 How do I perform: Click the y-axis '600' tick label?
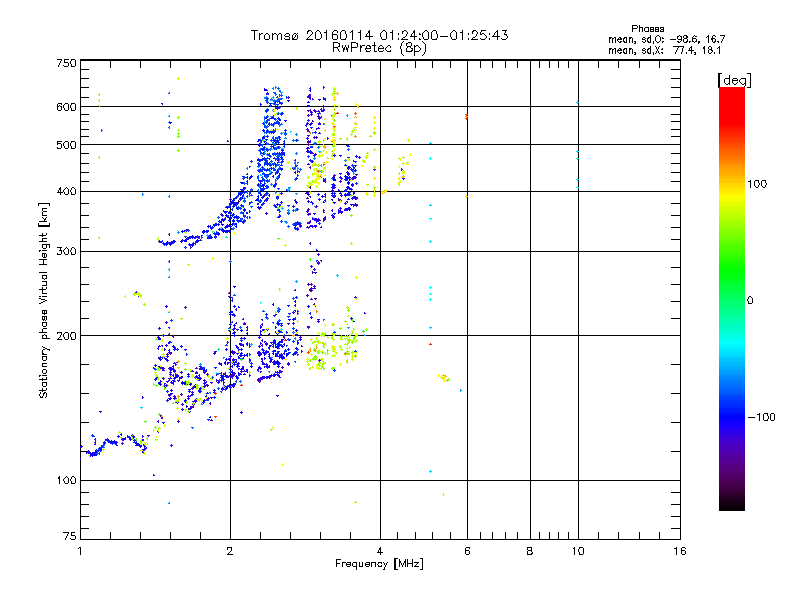point(66,107)
